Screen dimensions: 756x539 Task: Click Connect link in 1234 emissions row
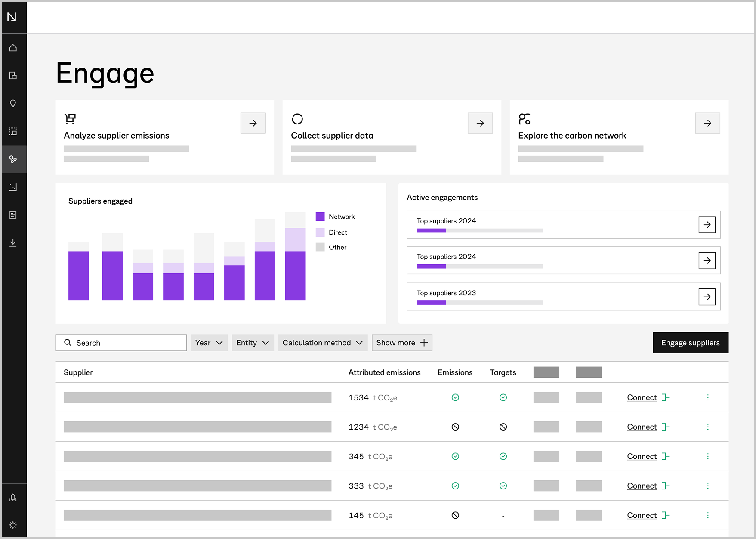tap(642, 427)
